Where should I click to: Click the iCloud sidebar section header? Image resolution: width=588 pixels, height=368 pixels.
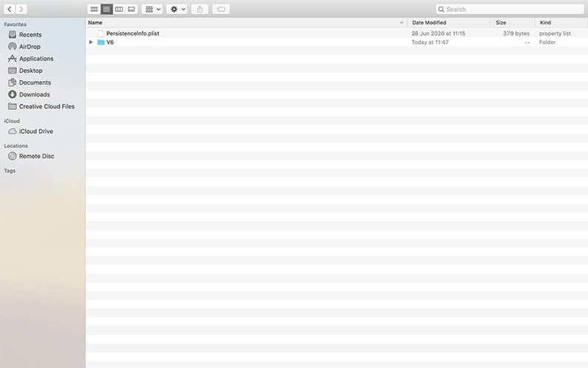12,121
